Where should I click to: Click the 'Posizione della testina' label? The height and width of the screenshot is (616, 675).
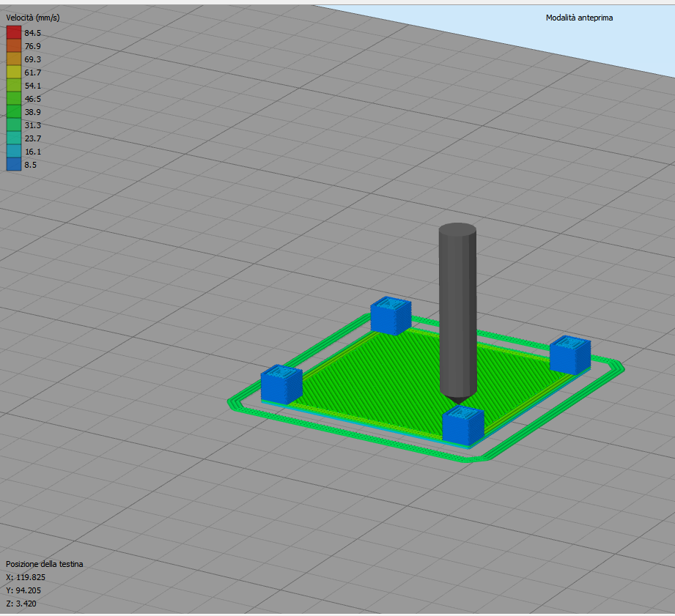point(44,564)
